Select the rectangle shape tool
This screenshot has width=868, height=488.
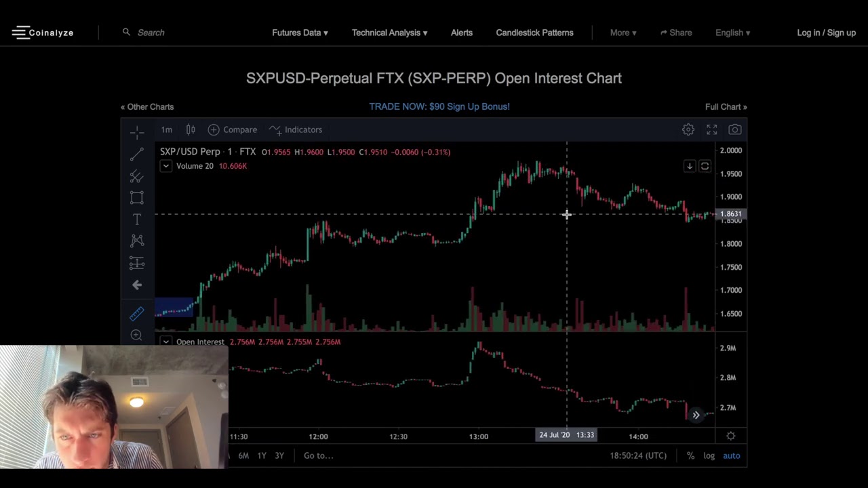pos(137,198)
